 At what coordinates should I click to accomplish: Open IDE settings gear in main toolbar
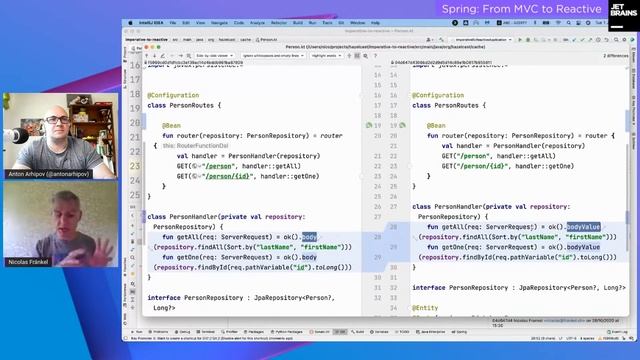(x=624, y=40)
